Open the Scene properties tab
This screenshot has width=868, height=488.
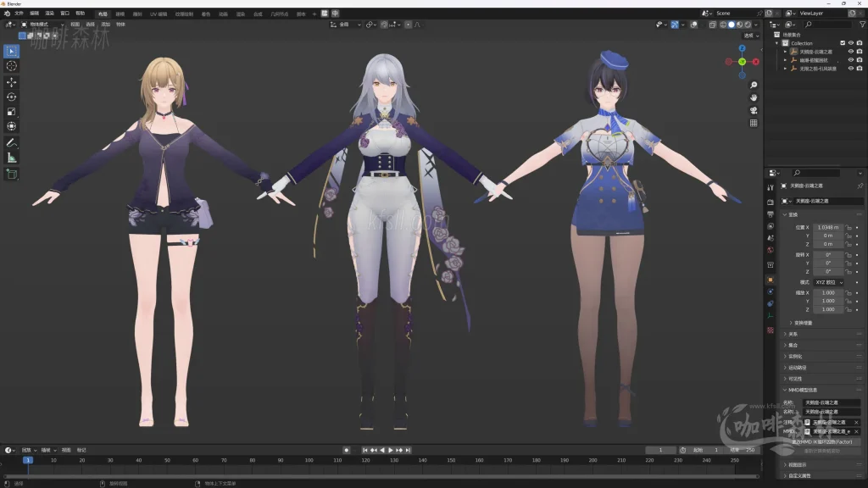click(x=771, y=238)
